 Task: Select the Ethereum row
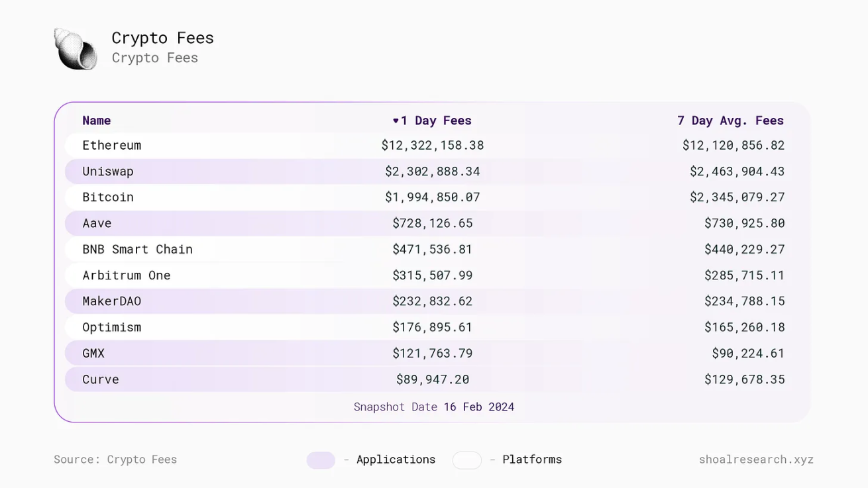tap(112, 145)
